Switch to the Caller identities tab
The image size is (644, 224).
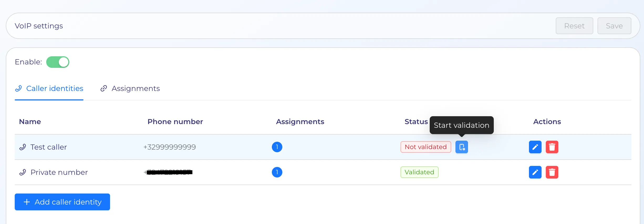pyautogui.click(x=49, y=89)
